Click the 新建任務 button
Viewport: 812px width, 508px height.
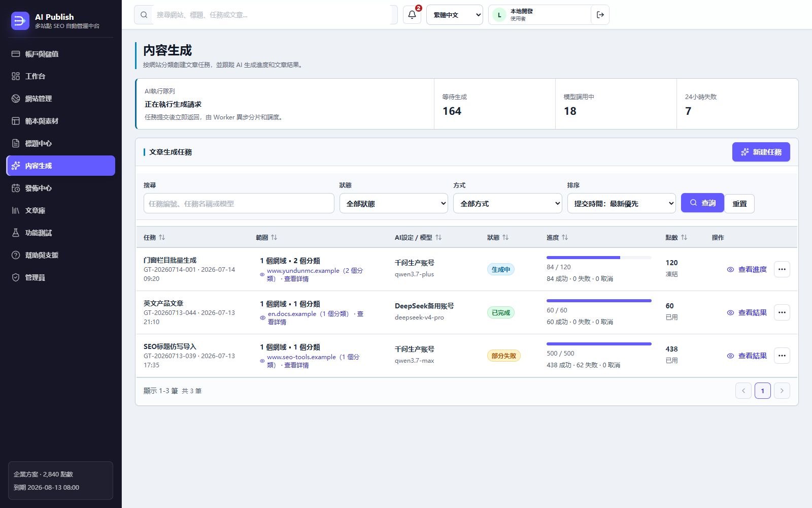(x=761, y=152)
